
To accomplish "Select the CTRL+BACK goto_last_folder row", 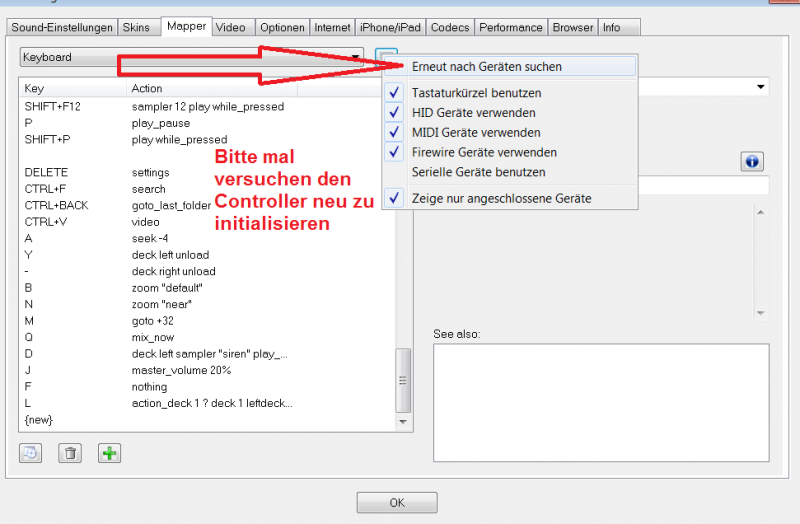I will [x=207, y=205].
